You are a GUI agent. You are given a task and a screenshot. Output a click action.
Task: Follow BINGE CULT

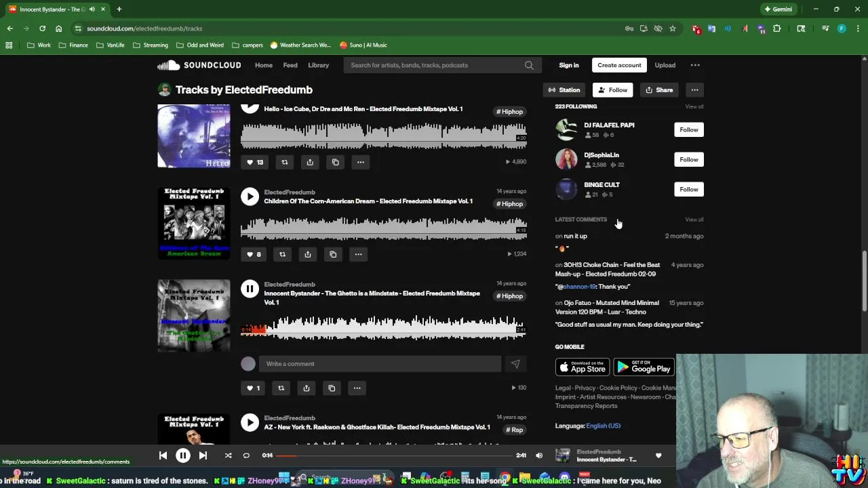pyautogui.click(x=688, y=189)
